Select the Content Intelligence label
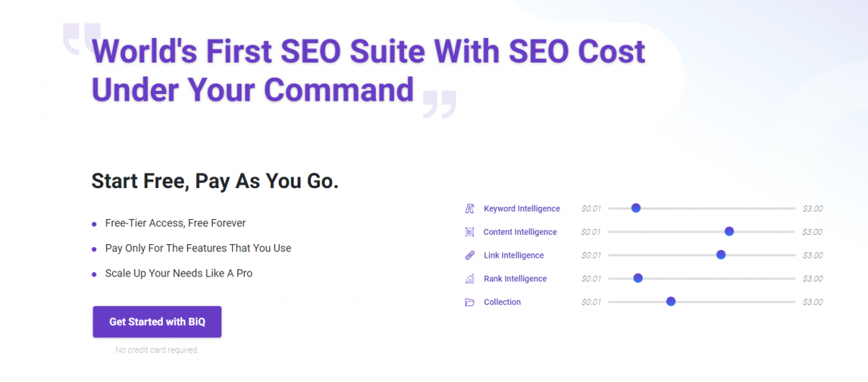This screenshot has height=382, width=868. [x=520, y=232]
